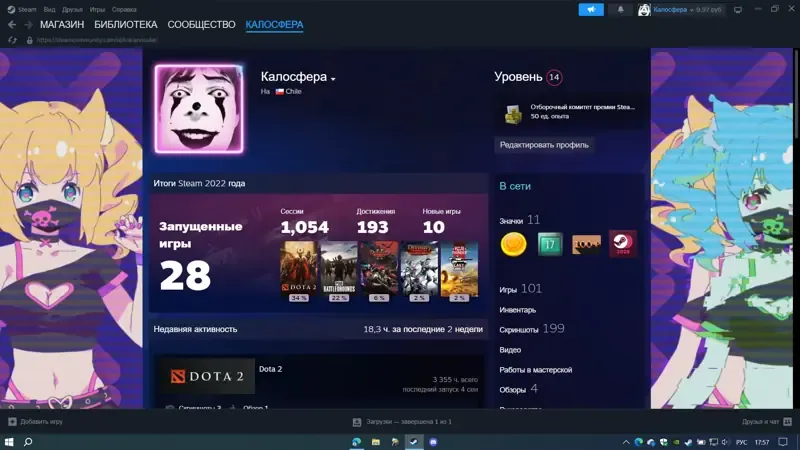Click the Chile flag icon
The width and height of the screenshot is (800, 450).
pos(280,91)
